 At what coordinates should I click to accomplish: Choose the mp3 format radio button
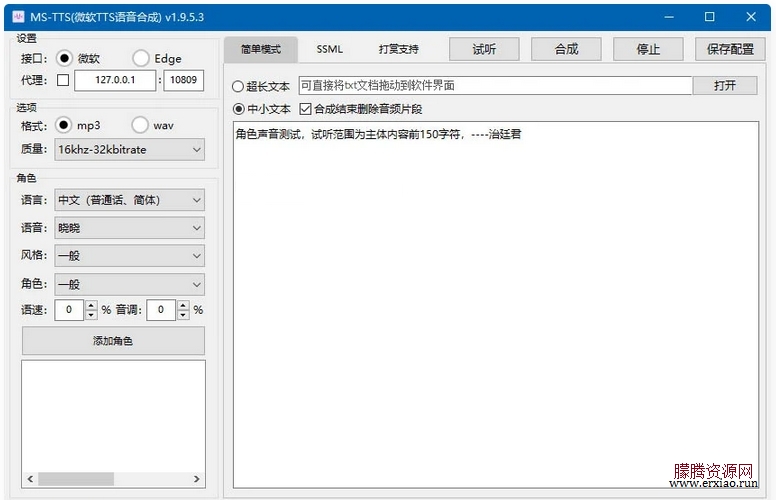(x=63, y=125)
